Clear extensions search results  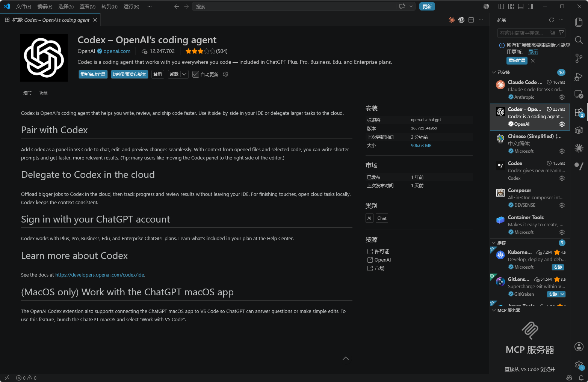point(553,33)
